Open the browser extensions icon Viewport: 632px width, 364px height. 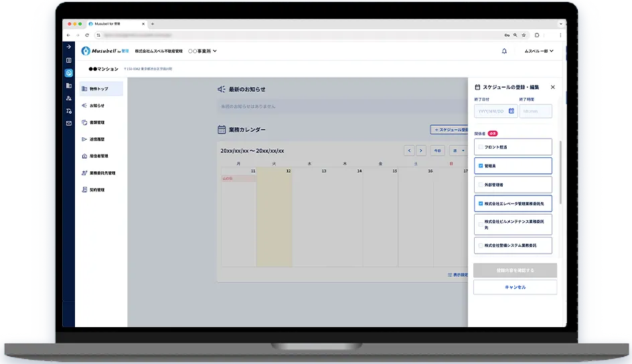pyautogui.click(x=537, y=35)
